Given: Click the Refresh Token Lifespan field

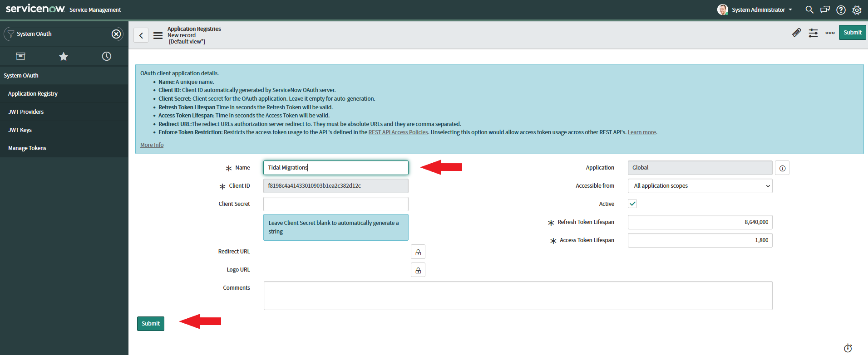Looking at the screenshot, I should (700, 222).
